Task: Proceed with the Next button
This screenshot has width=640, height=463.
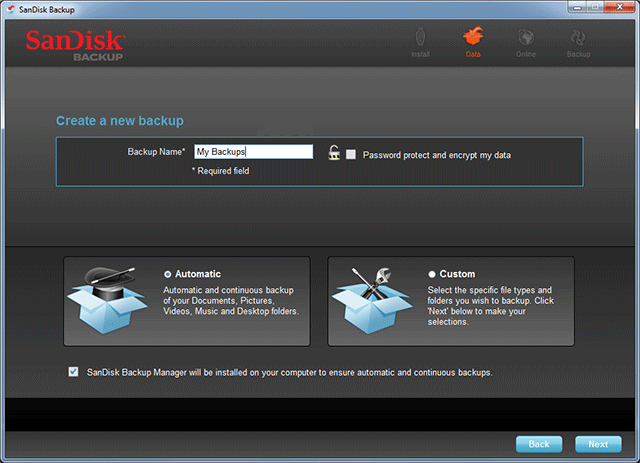Action: [598, 444]
